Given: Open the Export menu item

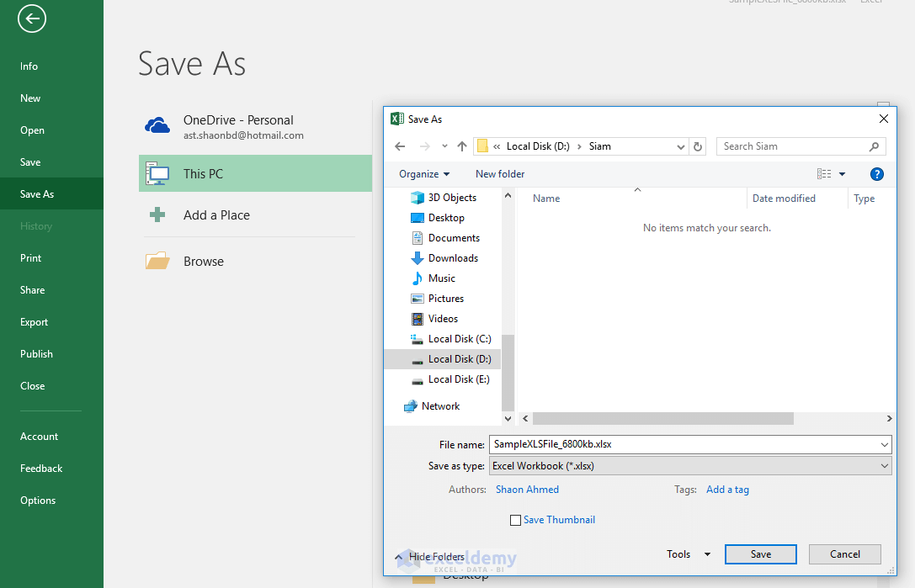Looking at the screenshot, I should coord(34,321).
